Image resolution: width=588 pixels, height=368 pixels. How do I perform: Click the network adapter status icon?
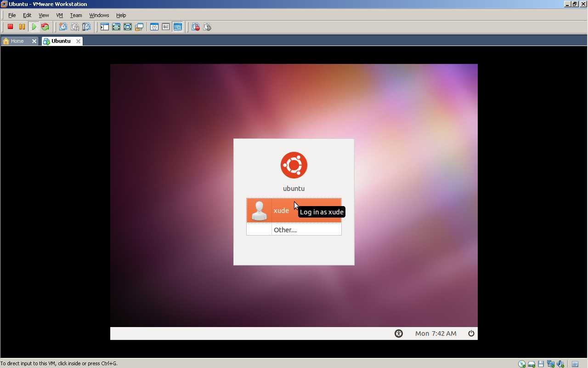551,364
